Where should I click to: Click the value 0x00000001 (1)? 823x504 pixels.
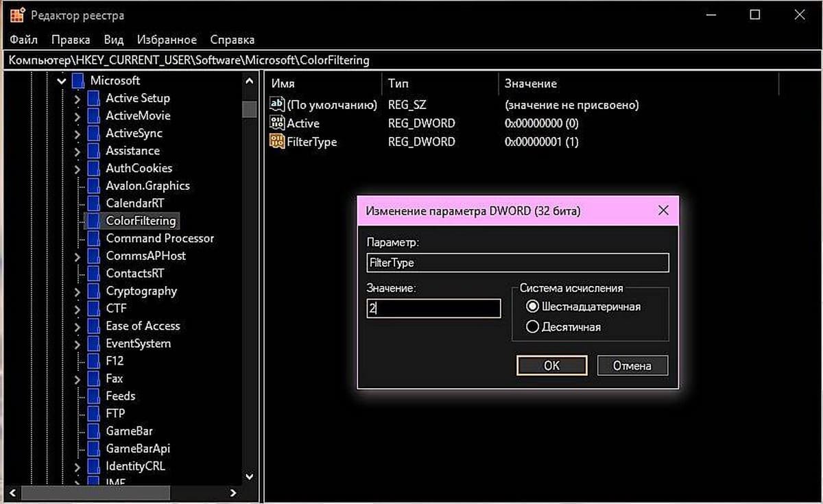pyautogui.click(x=542, y=142)
